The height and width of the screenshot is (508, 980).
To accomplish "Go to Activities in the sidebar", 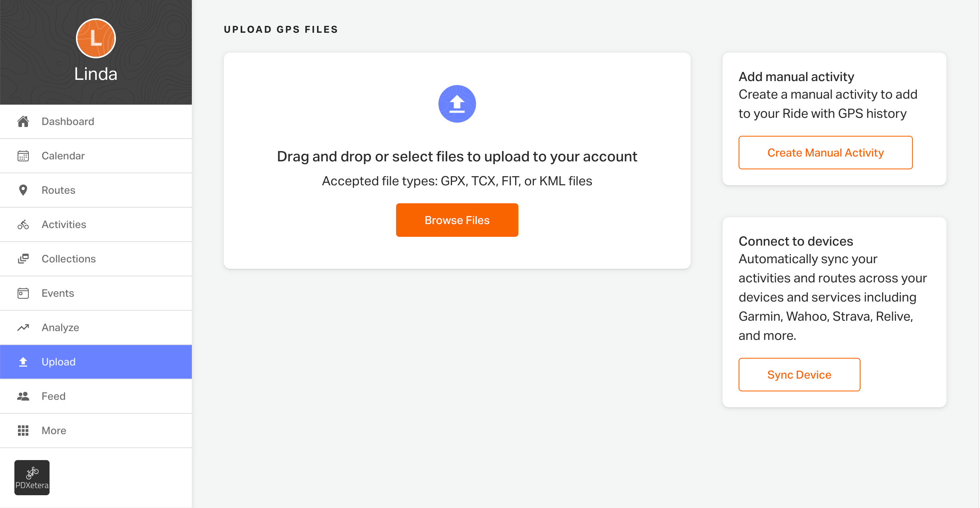I will click(x=96, y=224).
